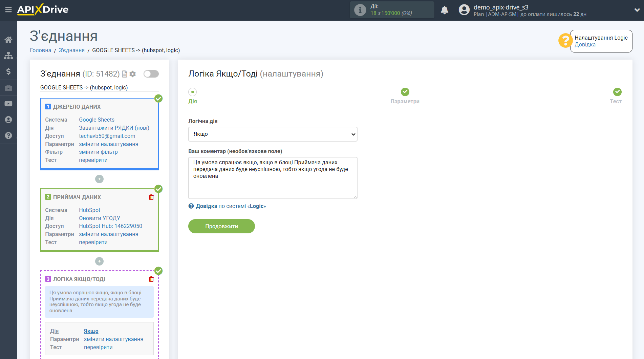Delete the Logic If/Then block
Viewport: 644px width, 359px height.
(x=151, y=279)
